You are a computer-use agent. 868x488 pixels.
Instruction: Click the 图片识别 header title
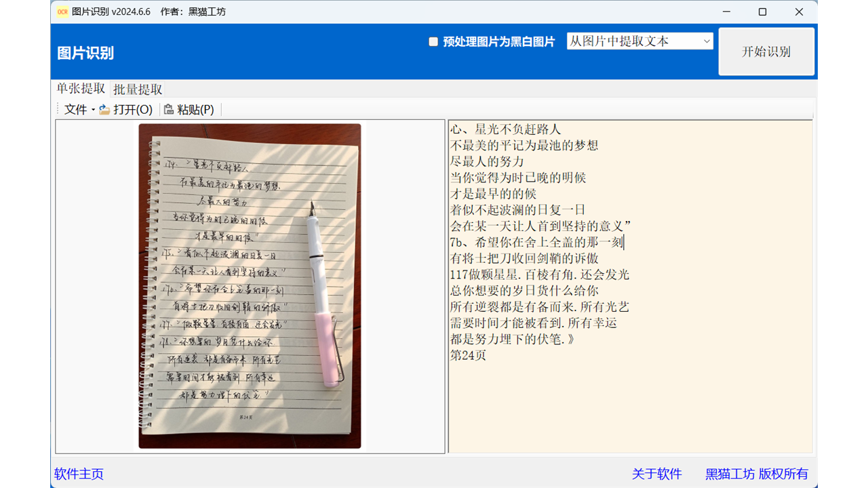point(85,54)
